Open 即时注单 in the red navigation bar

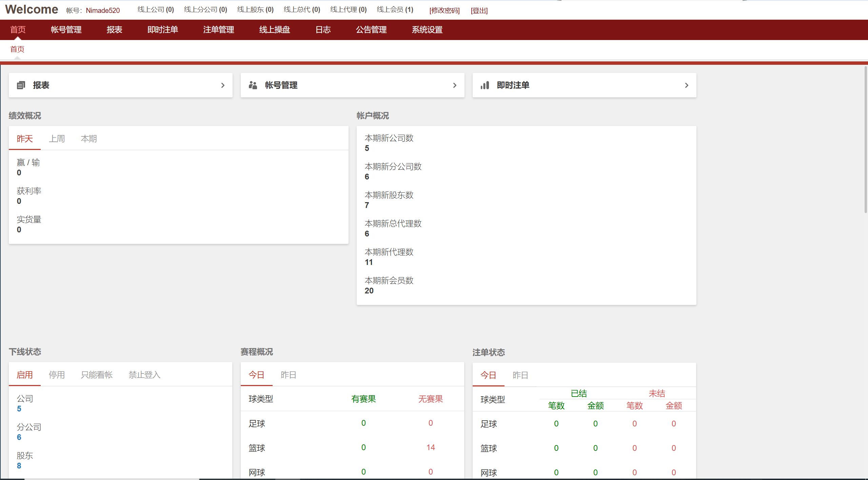(163, 30)
